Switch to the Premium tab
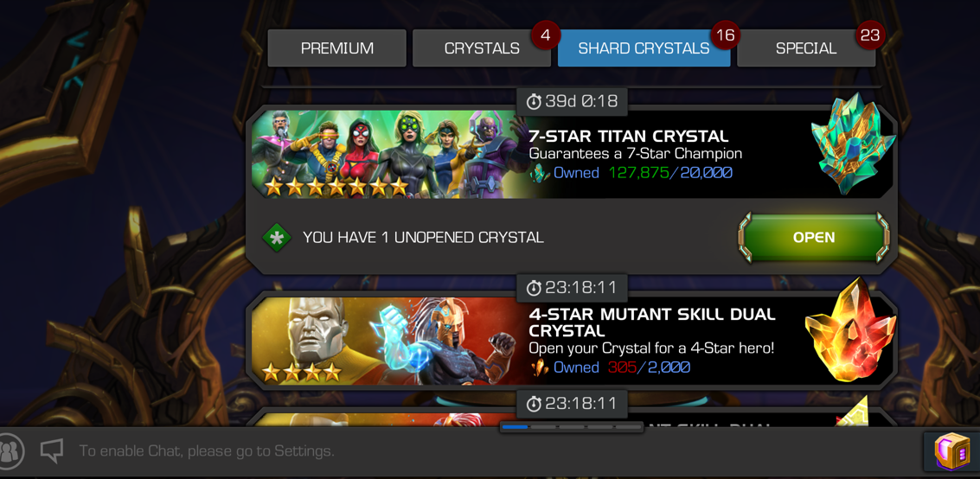The width and height of the screenshot is (980, 479). pos(336,48)
